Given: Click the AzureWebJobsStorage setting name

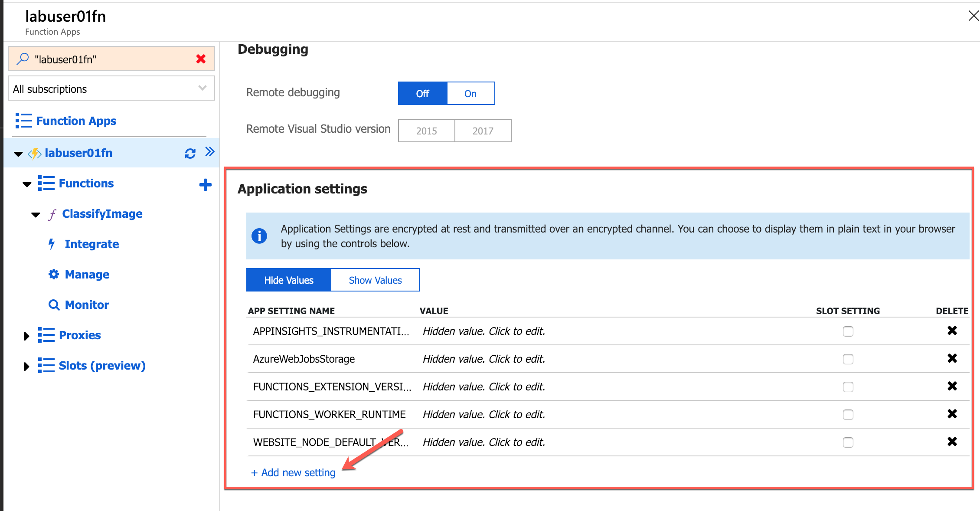Looking at the screenshot, I should 304,359.
